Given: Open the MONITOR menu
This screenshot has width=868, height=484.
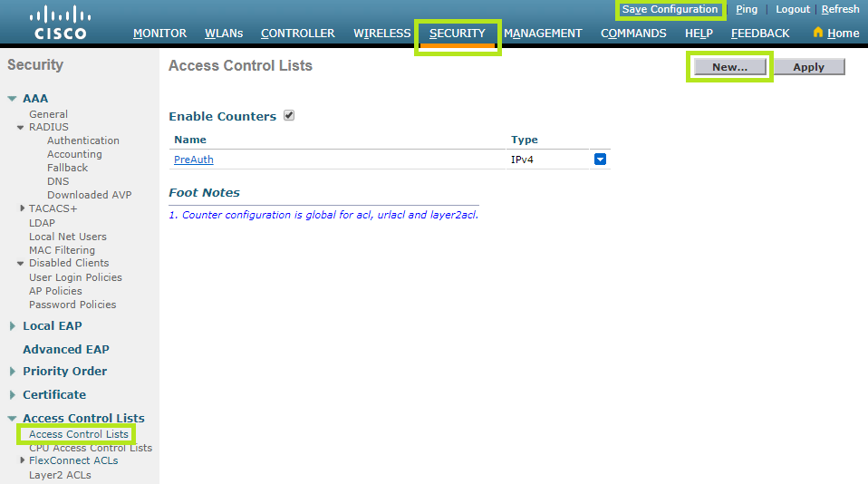Looking at the screenshot, I should (159, 33).
